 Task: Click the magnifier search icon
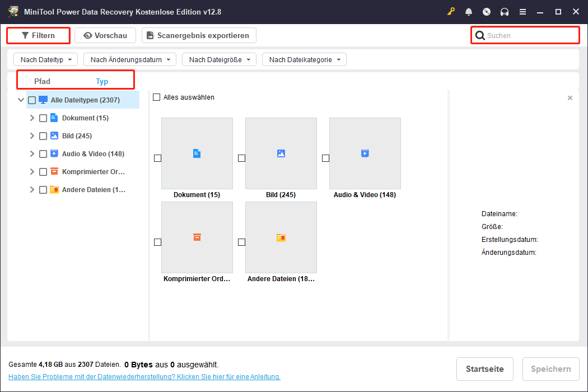point(480,36)
